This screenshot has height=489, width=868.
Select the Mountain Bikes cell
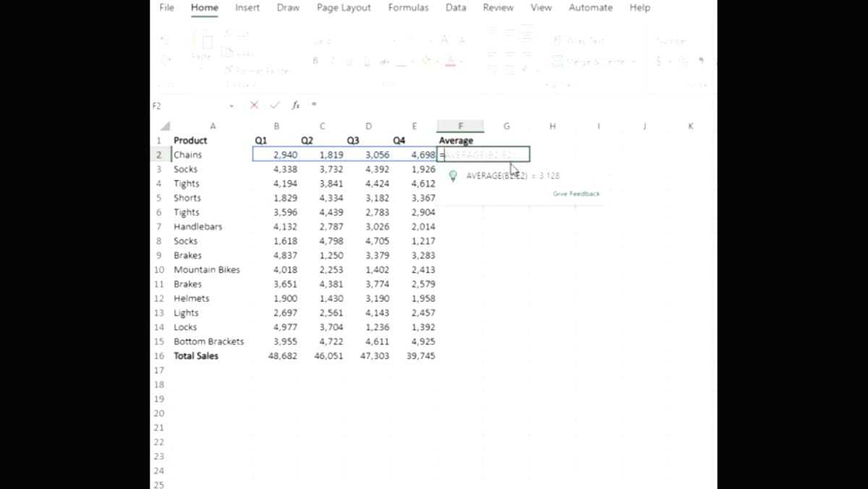click(x=212, y=270)
